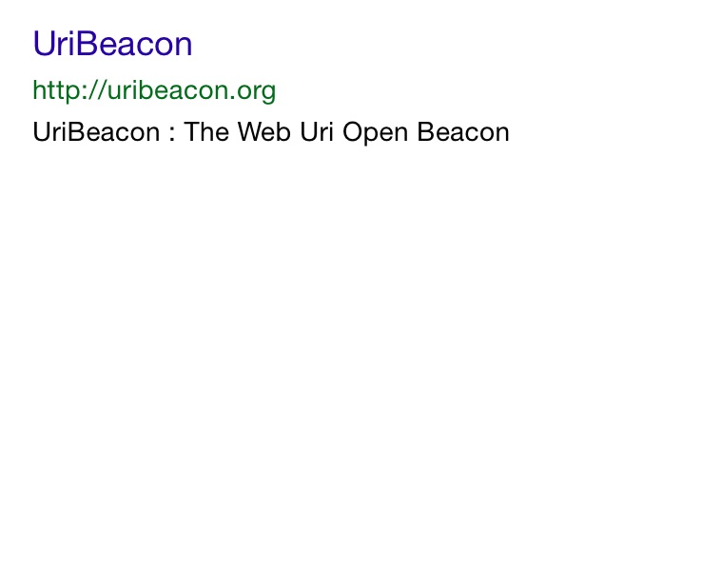Click the http://uribeacon.org URL
This screenshot has width=702, height=588.
(x=154, y=91)
